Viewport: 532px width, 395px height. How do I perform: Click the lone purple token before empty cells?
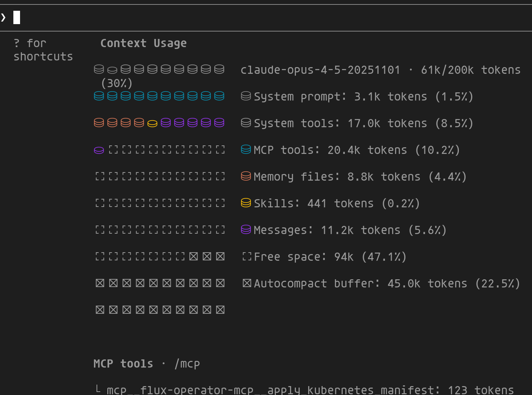pos(99,150)
